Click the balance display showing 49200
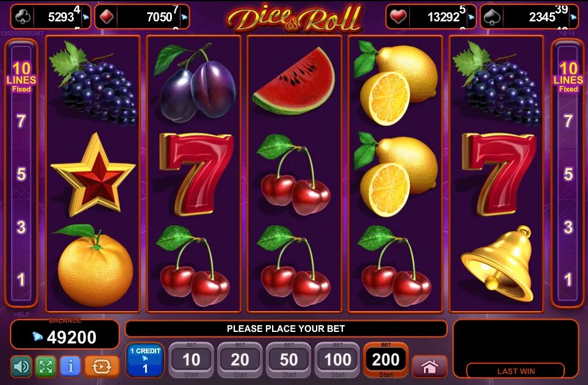 65,335
